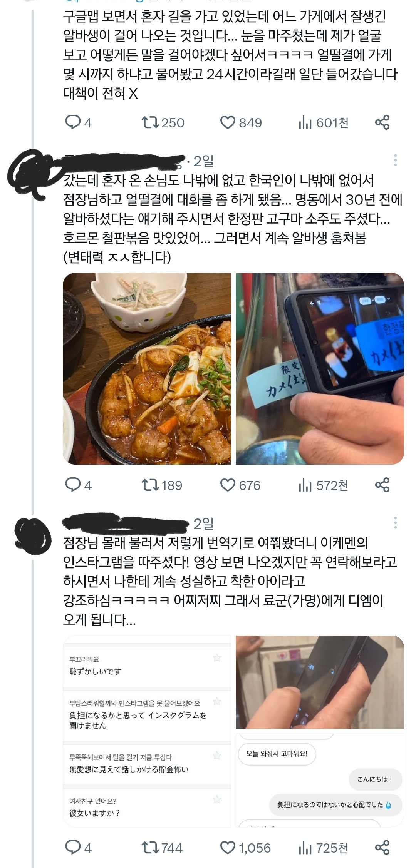Share the tweet with 725천 views

pyautogui.click(x=382, y=847)
